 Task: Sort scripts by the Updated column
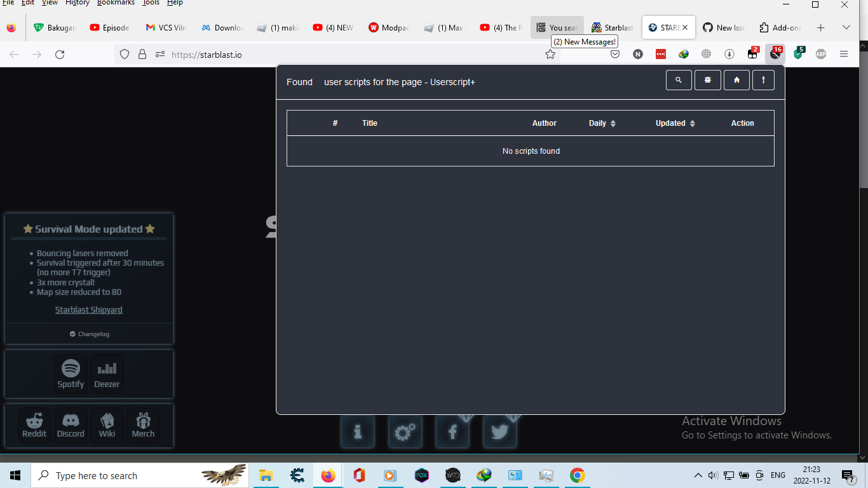coord(675,123)
